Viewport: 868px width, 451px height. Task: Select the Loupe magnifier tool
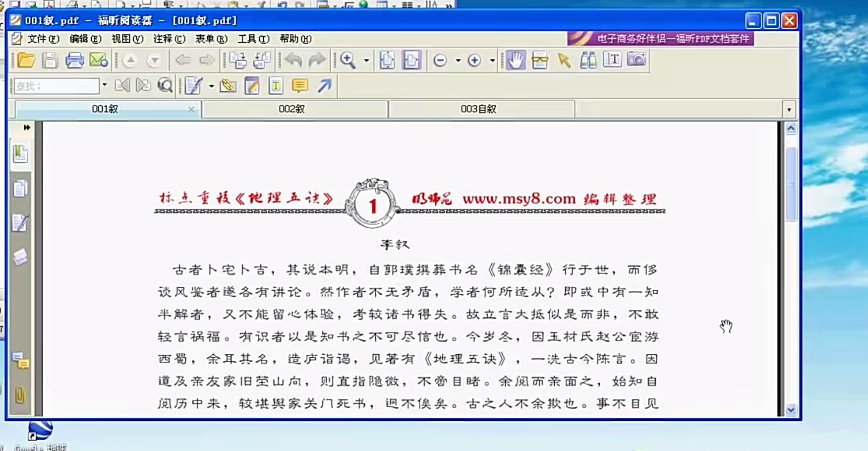(x=540, y=60)
